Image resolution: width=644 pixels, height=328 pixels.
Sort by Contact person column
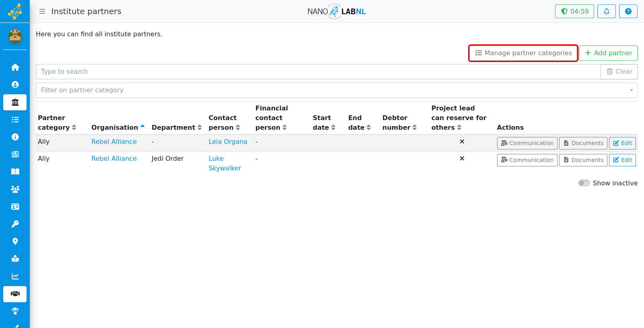[x=224, y=122]
